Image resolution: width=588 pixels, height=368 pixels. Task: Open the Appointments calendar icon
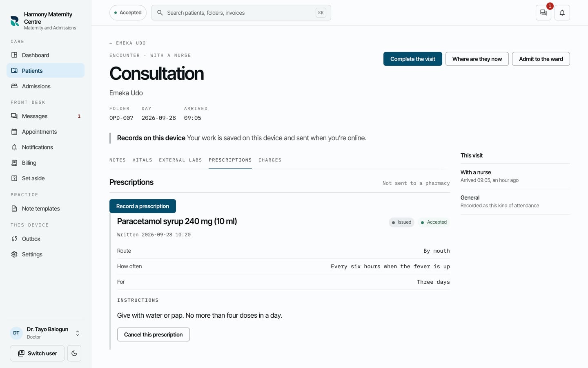(14, 132)
